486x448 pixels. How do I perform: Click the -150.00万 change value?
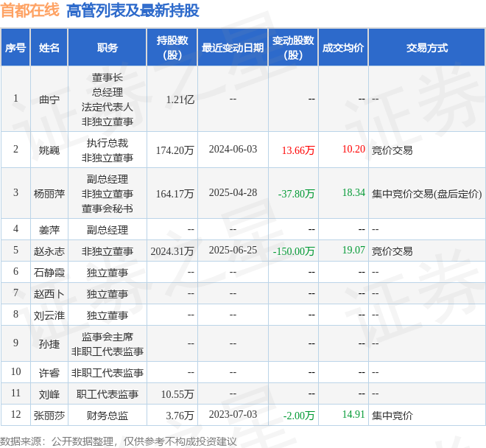coord(294,251)
